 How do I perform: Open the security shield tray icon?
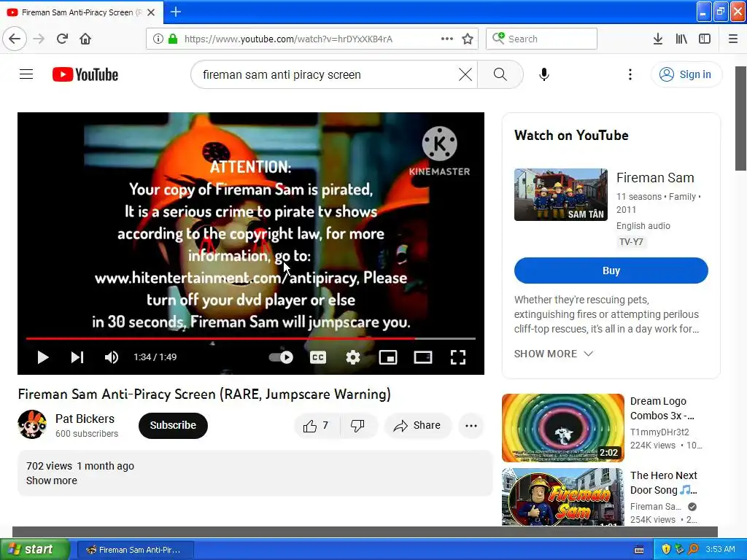tap(666, 550)
